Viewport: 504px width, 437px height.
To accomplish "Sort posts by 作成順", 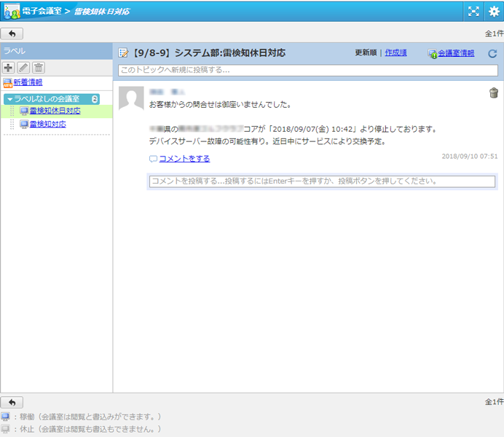I will point(395,53).
